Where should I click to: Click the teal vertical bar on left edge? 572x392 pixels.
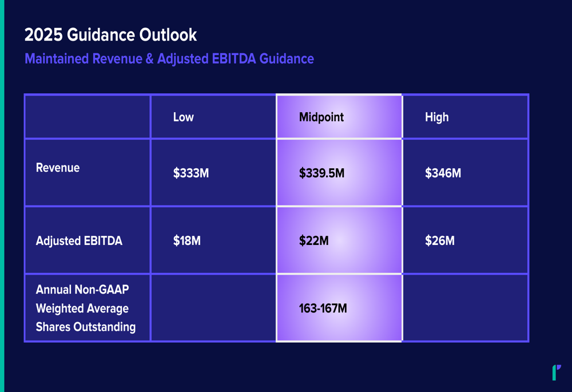[2, 196]
